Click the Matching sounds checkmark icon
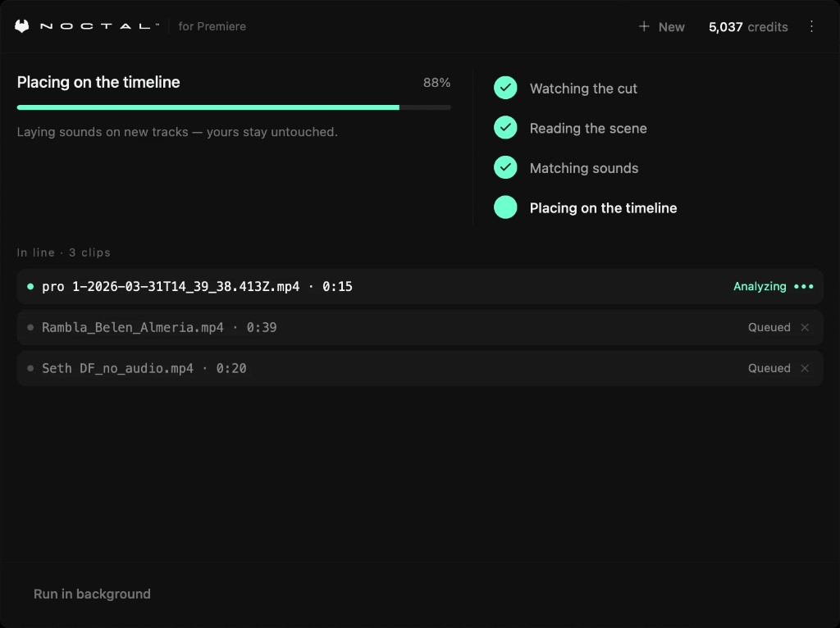The width and height of the screenshot is (840, 628). [505, 167]
